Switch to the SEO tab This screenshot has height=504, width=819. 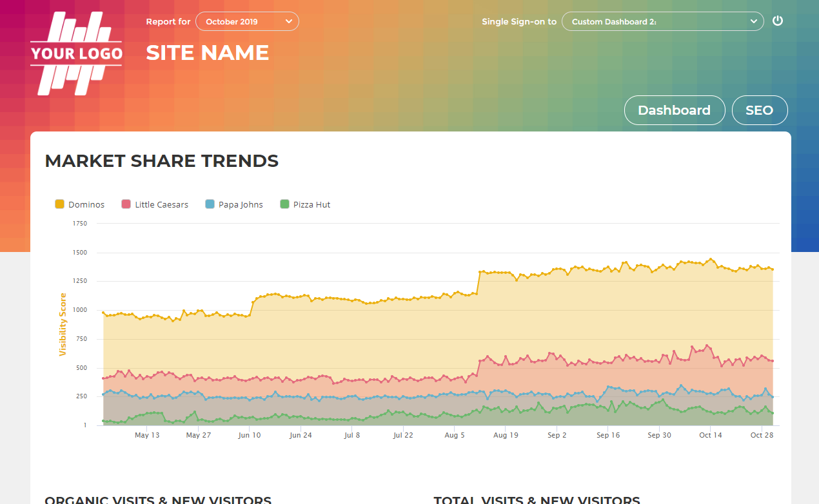pos(759,110)
